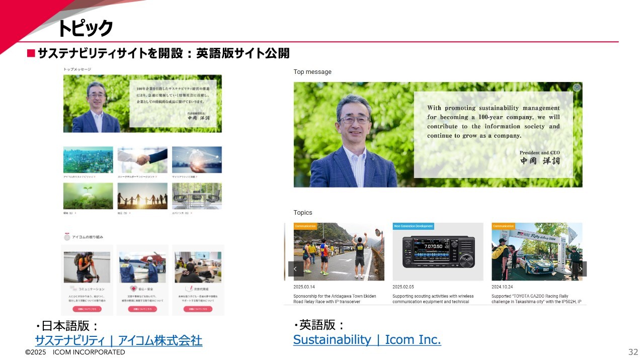
Task: Click the red button under 次世代育成 card
Action: pyautogui.click(x=198, y=309)
